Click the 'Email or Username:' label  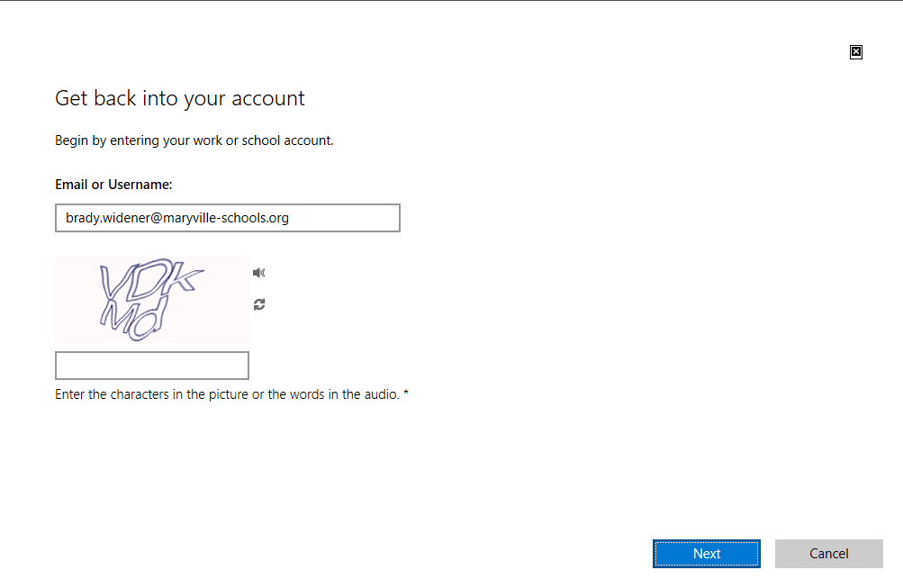(x=113, y=185)
